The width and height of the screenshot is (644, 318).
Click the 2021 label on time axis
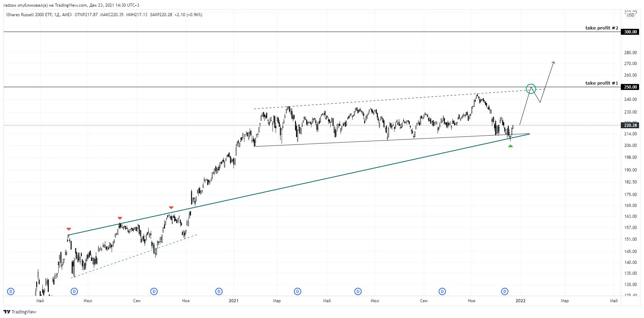(x=234, y=301)
